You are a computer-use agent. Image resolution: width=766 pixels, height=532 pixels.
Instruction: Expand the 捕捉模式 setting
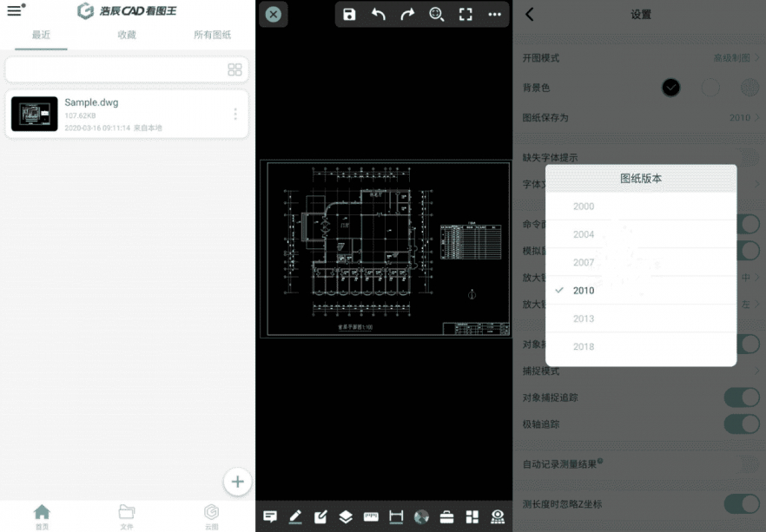pyautogui.click(x=638, y=371)
